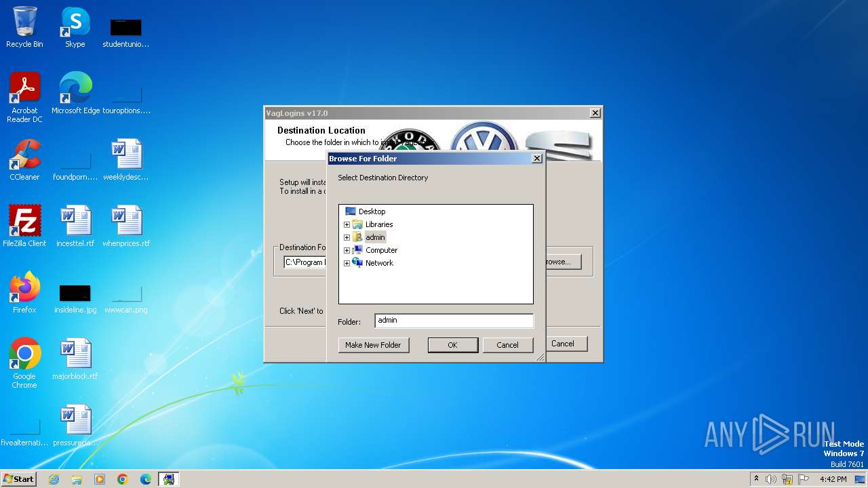
Task: Open the pressurecla document icon
Action: coord(75,426)
